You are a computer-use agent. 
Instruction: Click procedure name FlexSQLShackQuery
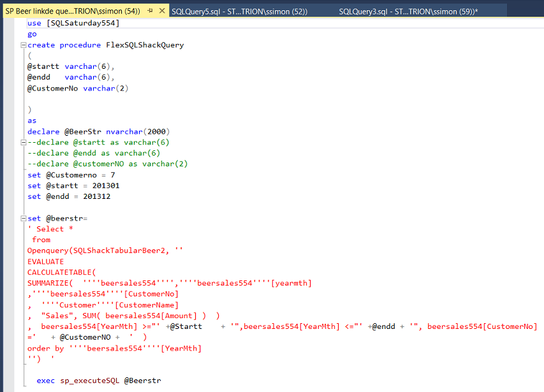click(x=145, y=45)
